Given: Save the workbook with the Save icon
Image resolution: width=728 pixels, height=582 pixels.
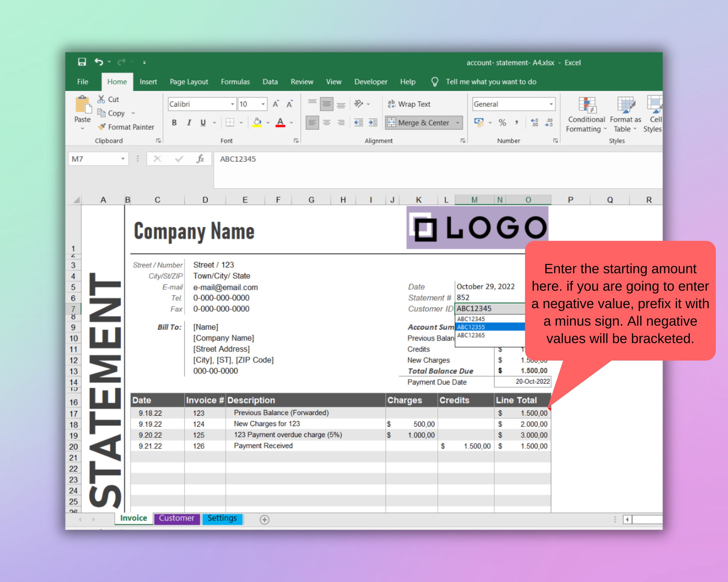Looking at the screenshot, I should [x=82, y=61].
